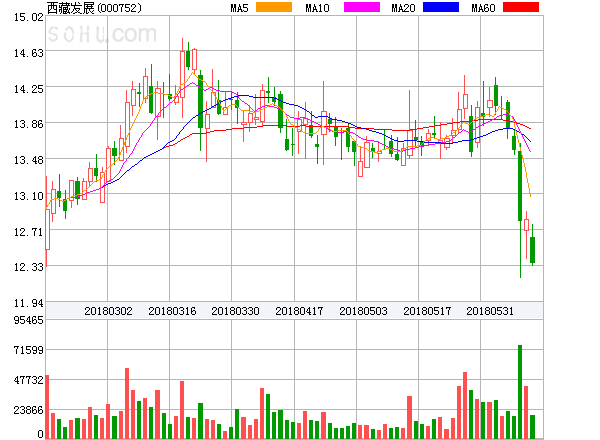Screen dimensions: 600x440
Task: Click the 71599 volume axis label
Action: point(29,350)
